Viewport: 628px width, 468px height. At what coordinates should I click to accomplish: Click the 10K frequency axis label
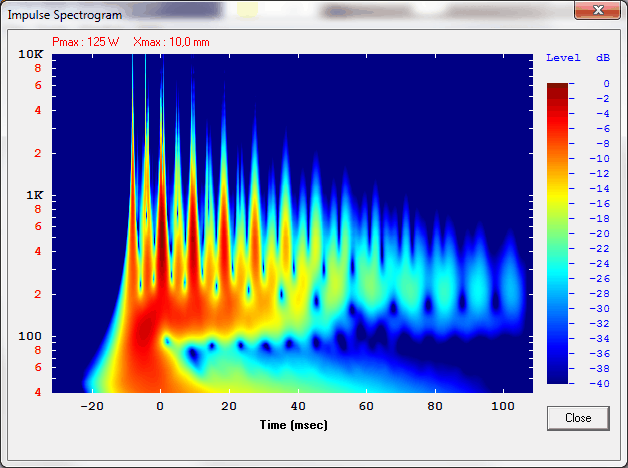pos(31,54)
